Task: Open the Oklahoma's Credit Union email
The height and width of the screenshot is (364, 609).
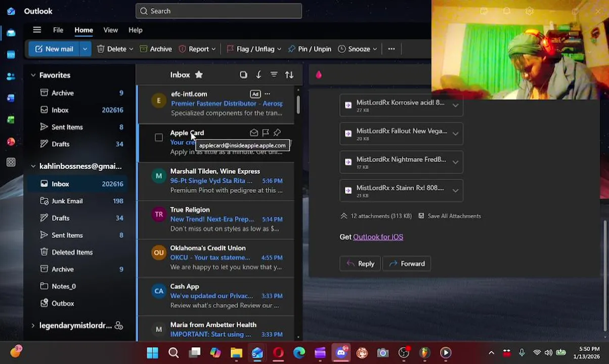Action: click(x=216, y=258)
